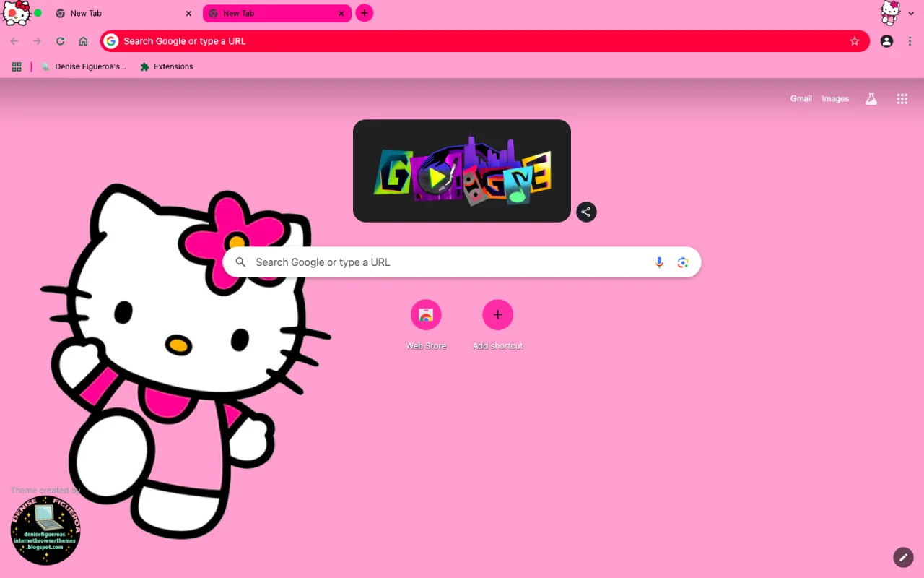Open a new tab with plus button
This screenshot has width=924, height=578.
365,13
